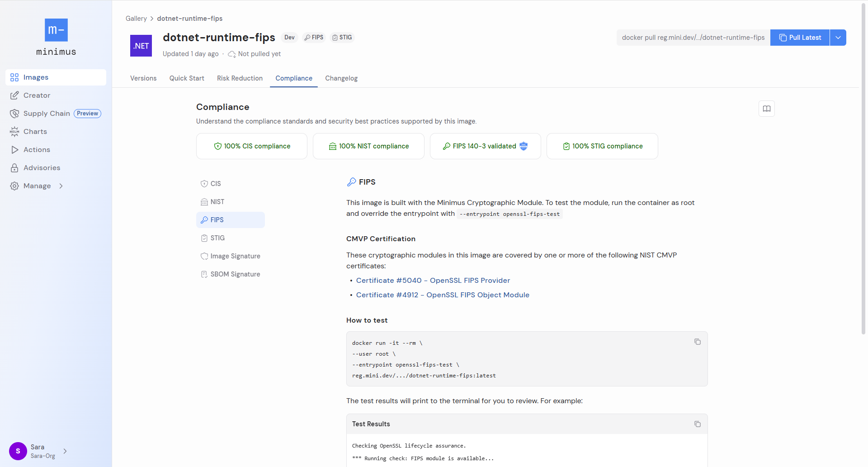
Task: Open the Images section icon in sidebar
Action: click(x=14, y=77)
